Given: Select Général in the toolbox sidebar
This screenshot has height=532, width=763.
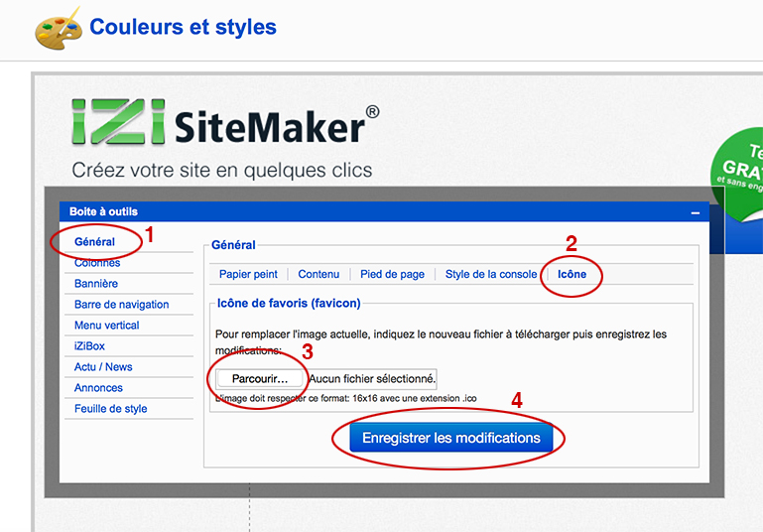Looking at the screenshot, I should point(94,242).
